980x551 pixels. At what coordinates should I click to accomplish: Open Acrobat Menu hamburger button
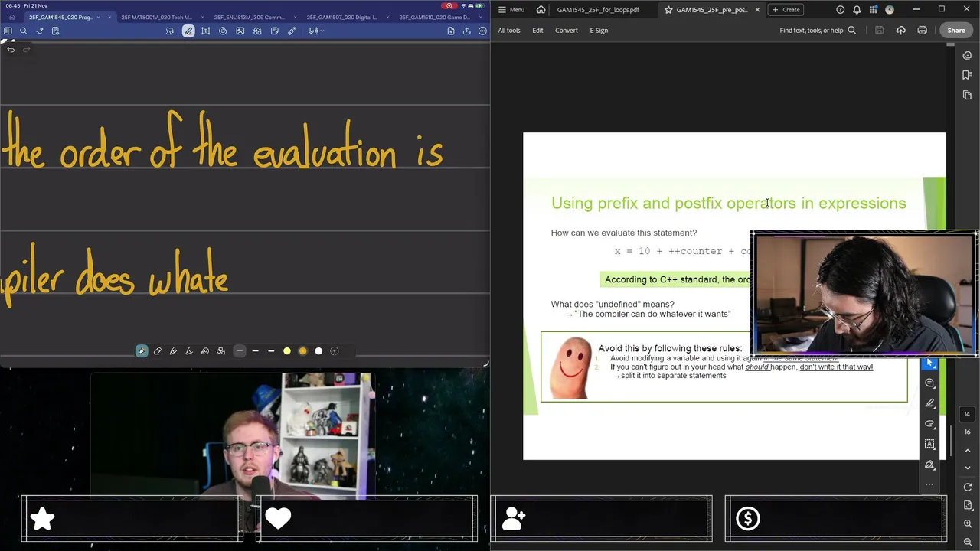[511, 9]
